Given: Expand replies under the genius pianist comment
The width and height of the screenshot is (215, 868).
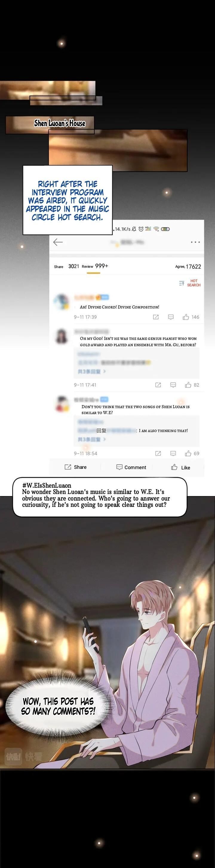Looking at the screenshot, I should 92,371.
